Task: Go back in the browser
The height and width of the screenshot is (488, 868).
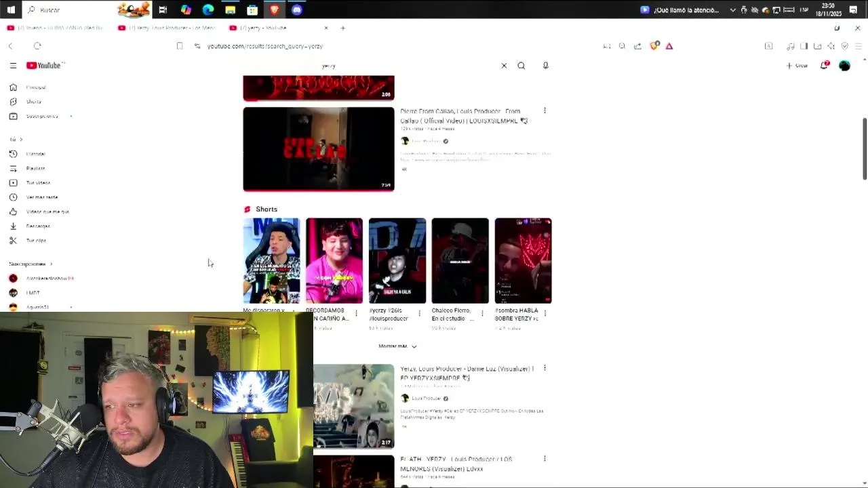Action: click(10, 46)
